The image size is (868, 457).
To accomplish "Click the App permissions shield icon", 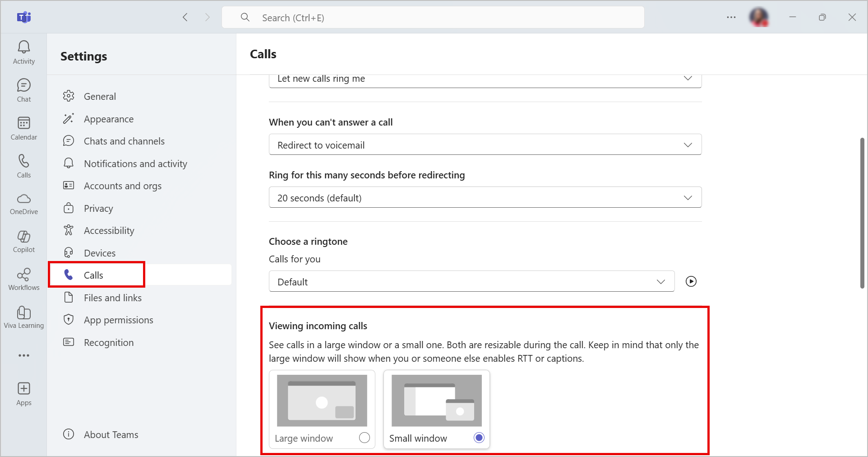I will coord(69,319).
